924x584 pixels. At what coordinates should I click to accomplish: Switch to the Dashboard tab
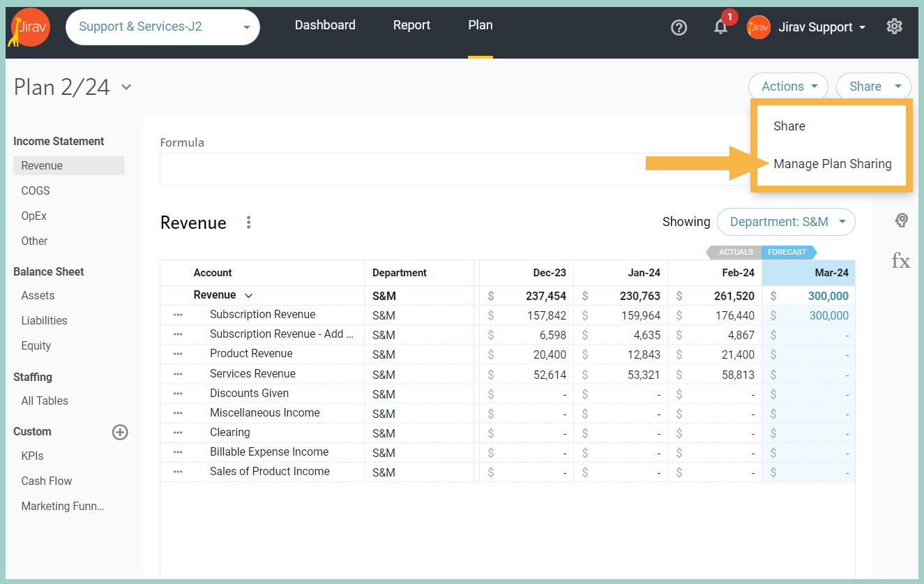(x=325, y=25)
